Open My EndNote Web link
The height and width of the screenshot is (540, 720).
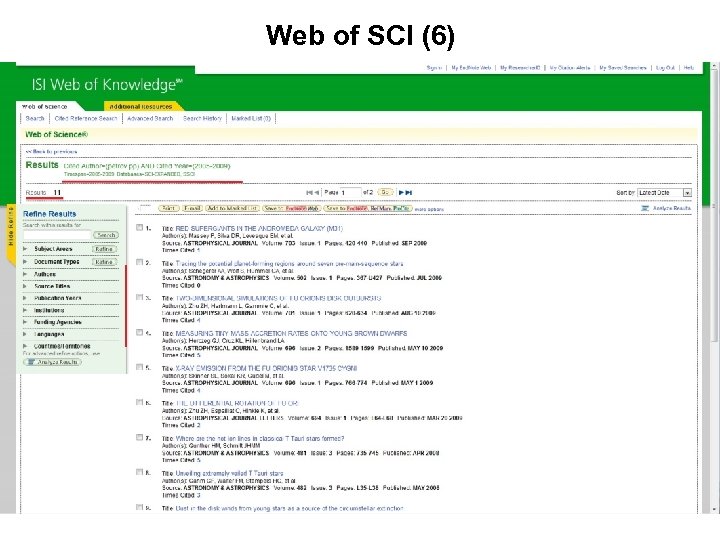[471, 68]
